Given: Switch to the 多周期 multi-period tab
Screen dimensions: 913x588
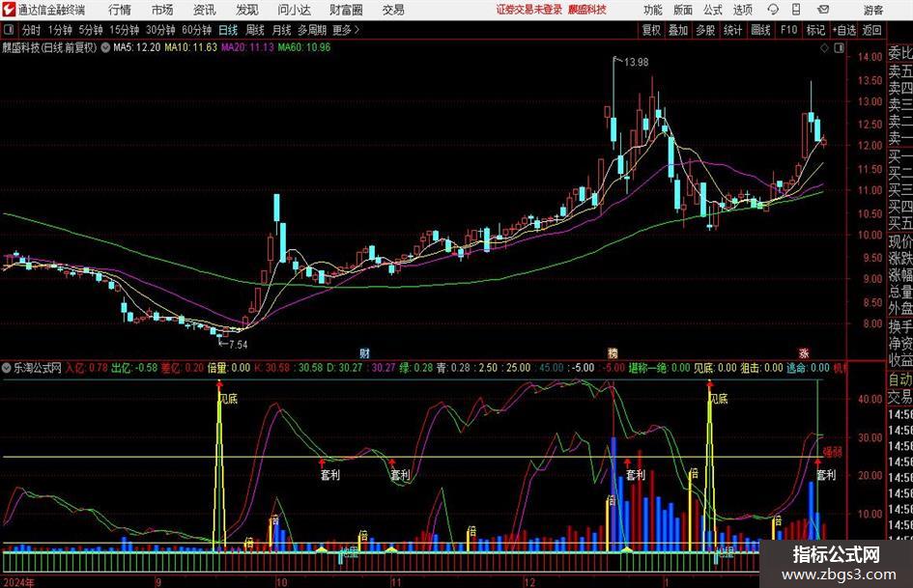Looking at the screenshot, I should tap(312, 30).
